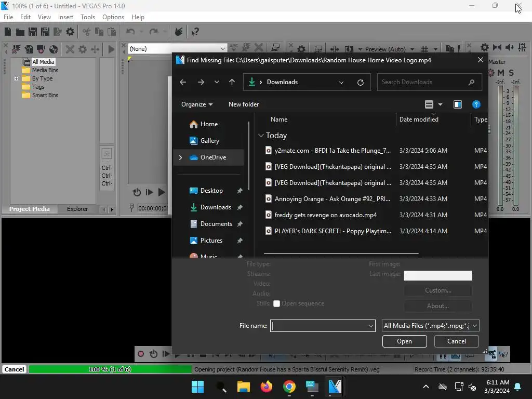The height and width of the screenshot is (399, 532).
Task: Select freddy gets revenge on avocado.mp4
Action: tap(325, 215)
